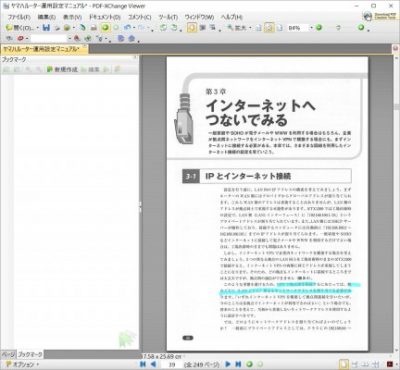This screenshot has height=370, width=400.
Task: Click the green Zoom In button beside 84%
Action: pos(319,28)
